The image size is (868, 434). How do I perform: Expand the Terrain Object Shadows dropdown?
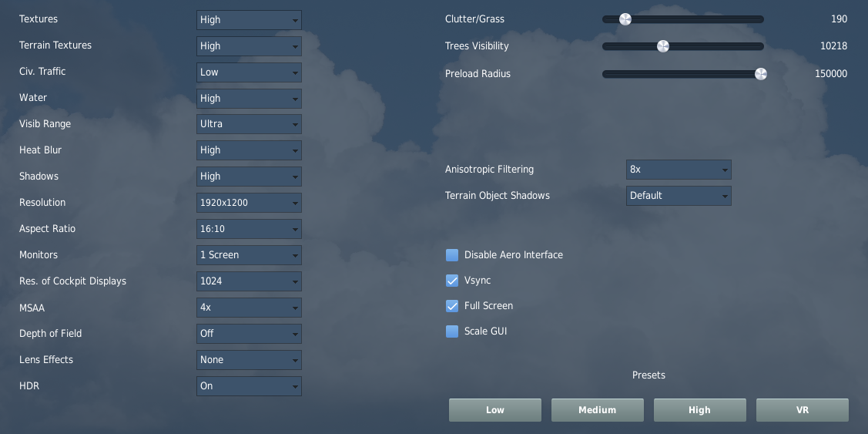678,196
